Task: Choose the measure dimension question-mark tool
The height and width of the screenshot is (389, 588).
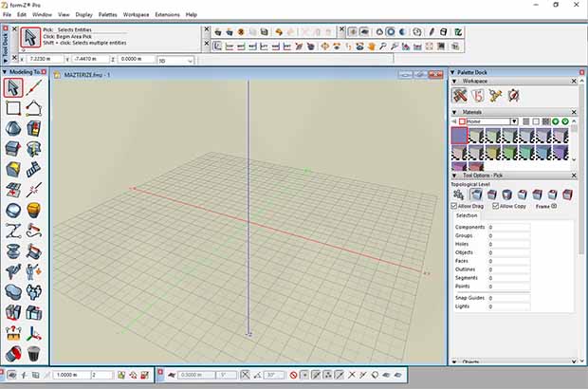Action: [13, 333]
